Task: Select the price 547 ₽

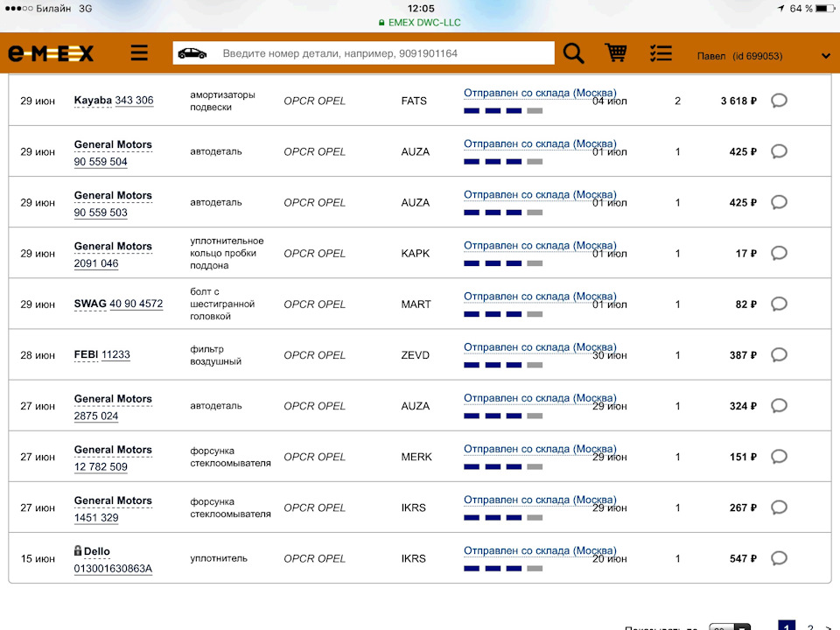Action: coord(743,559)
